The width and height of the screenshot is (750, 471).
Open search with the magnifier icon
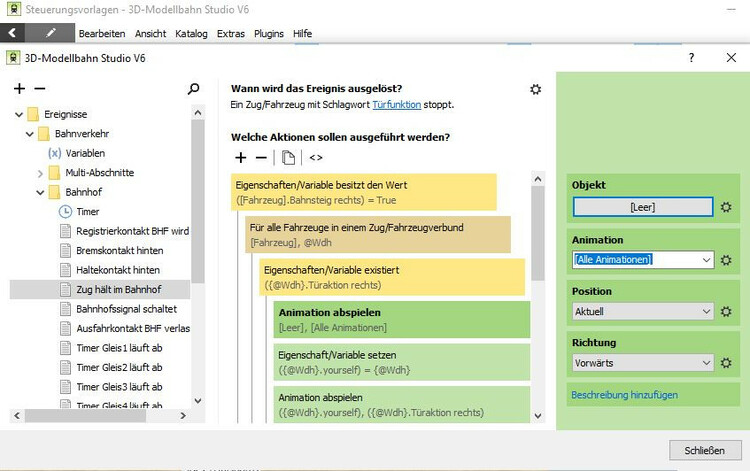194,89
